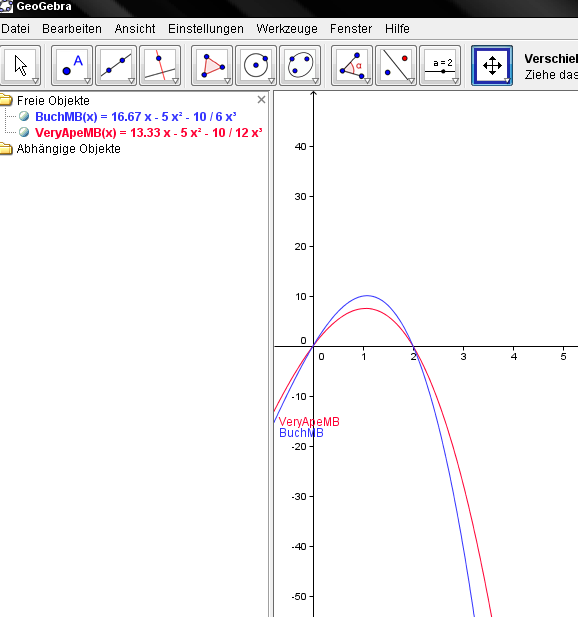Collapse the Freie Objekte folder
Image resolution: width=578 pixels, height=617 pixels.
[x=6, y=100]
